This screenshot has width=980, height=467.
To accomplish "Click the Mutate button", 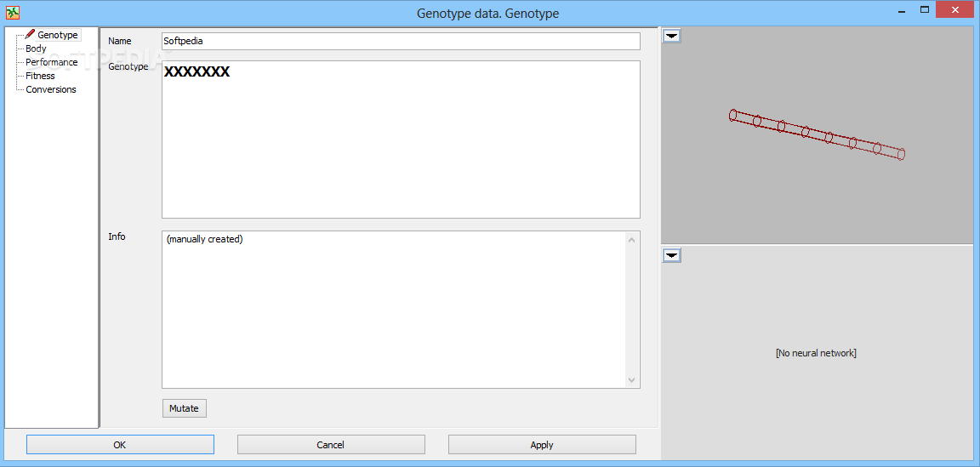I will tap(184, 408).
